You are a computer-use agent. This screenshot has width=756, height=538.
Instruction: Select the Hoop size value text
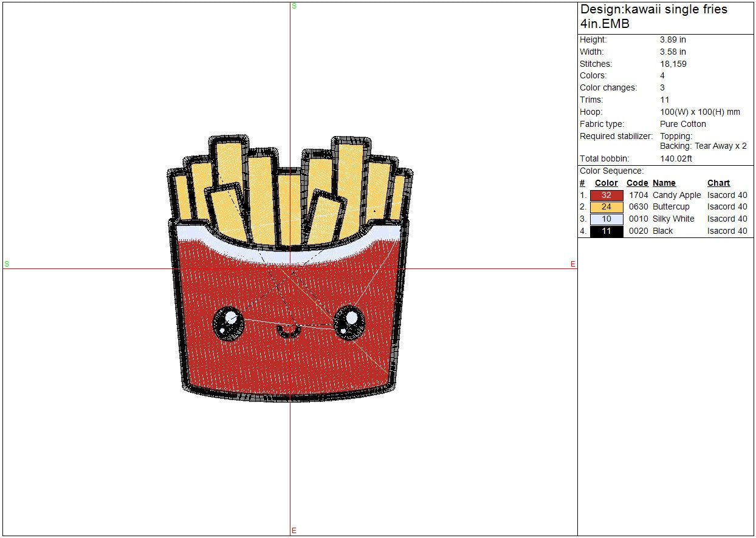(699, 112)
